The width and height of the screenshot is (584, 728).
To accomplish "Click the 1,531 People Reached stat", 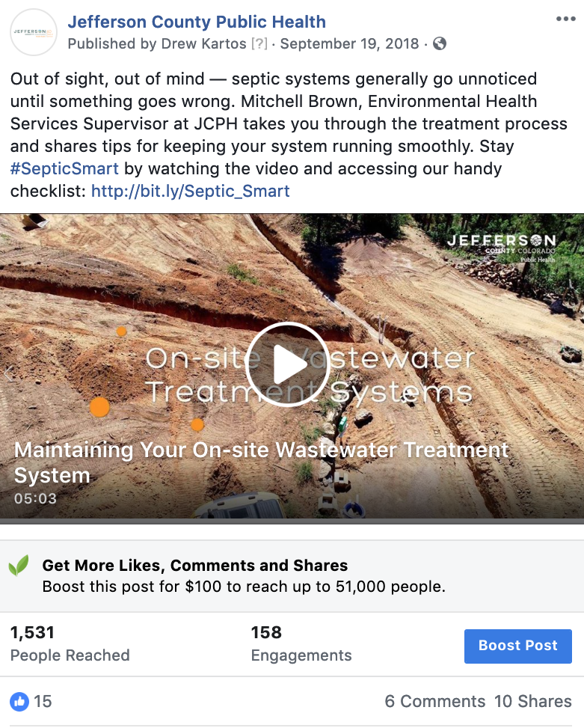I will (70, 643).
